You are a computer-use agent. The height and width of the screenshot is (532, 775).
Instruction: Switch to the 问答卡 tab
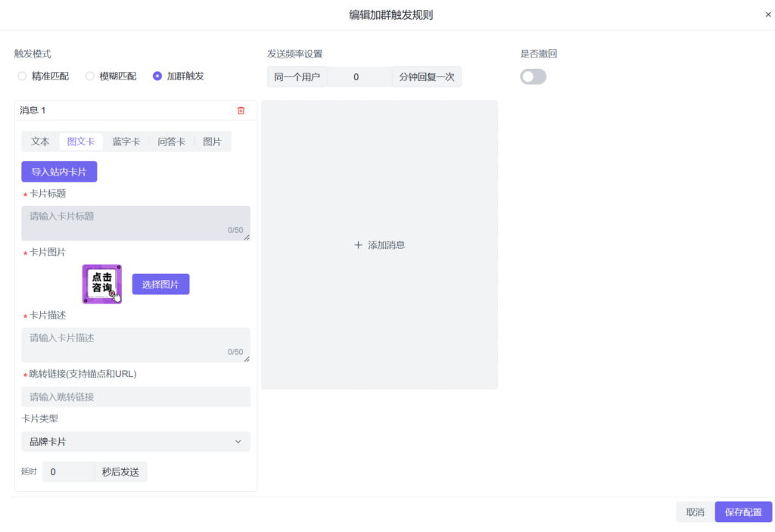[x=171, y=142]
